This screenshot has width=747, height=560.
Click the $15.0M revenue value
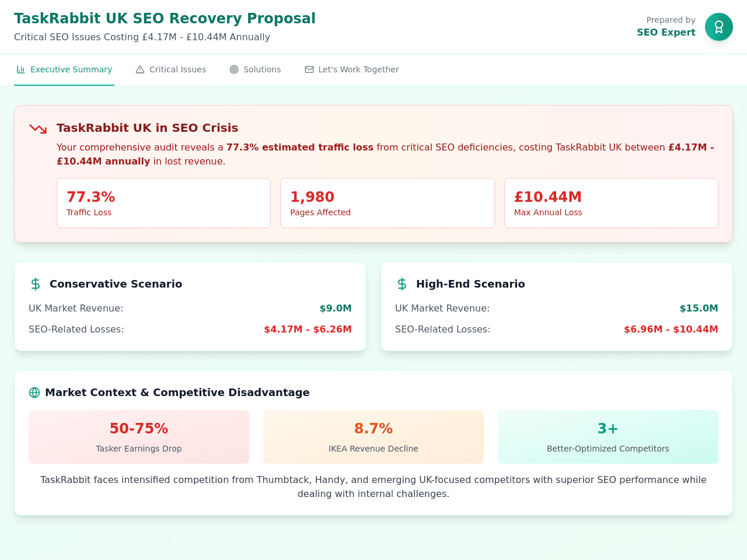699,309
